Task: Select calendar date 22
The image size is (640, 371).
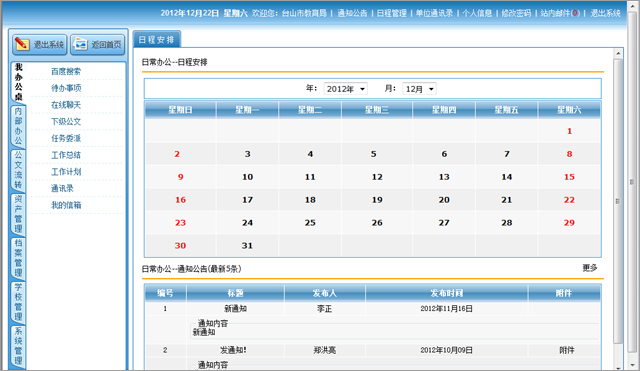Action: [x=569, y=200]
